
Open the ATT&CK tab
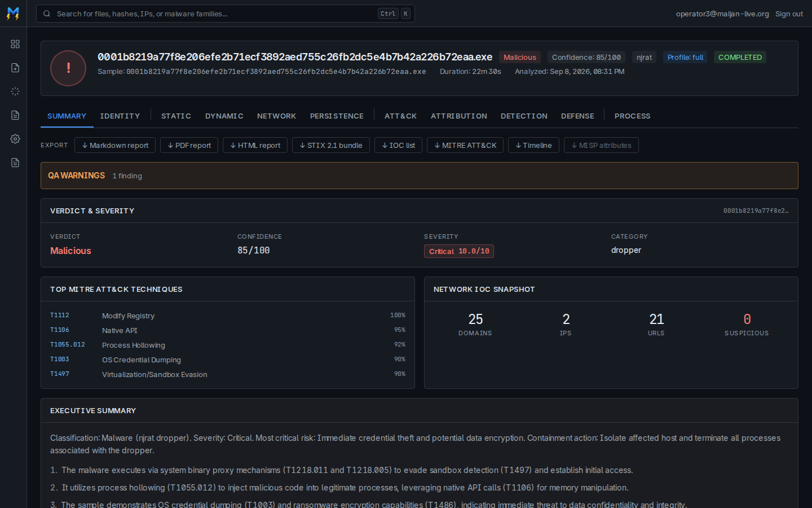400,116
